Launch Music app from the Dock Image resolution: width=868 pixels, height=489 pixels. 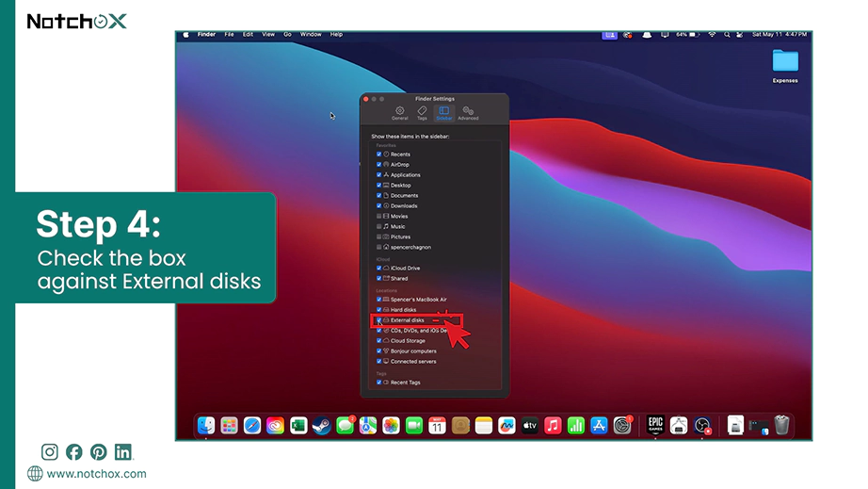click(553, 425)
